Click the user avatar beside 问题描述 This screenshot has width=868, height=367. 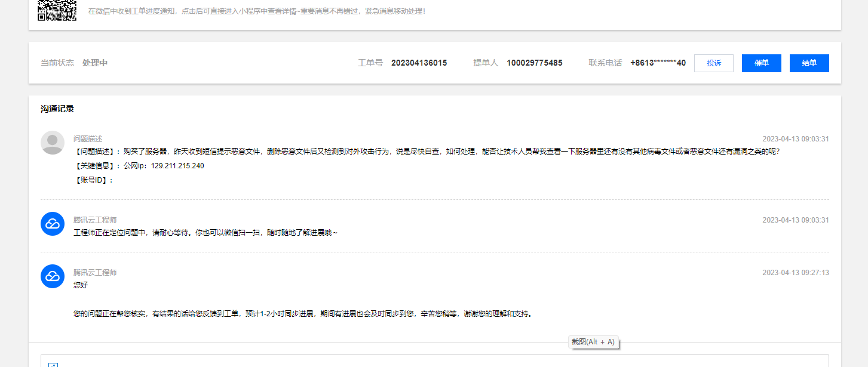tap(53, 143)
